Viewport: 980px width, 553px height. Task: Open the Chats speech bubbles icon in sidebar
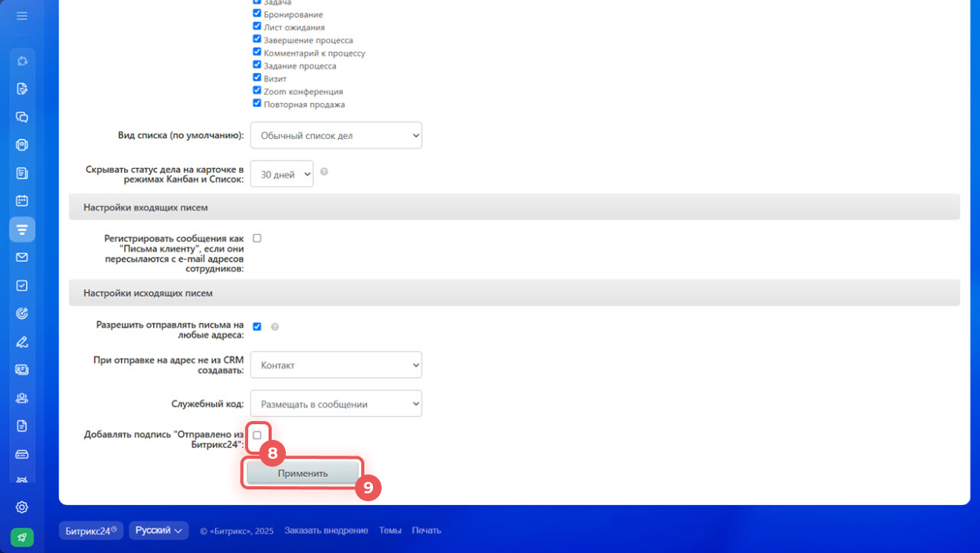pyautogui.click(x=22, y=117)
